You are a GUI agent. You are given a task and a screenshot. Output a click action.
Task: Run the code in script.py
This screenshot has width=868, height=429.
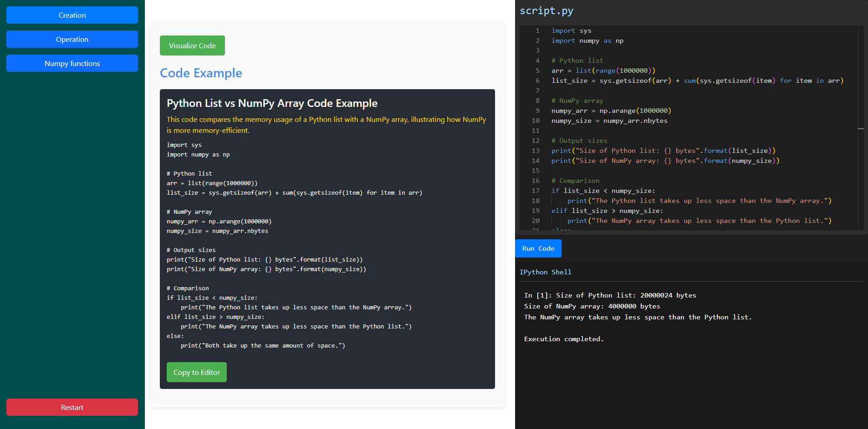(538, 248)
